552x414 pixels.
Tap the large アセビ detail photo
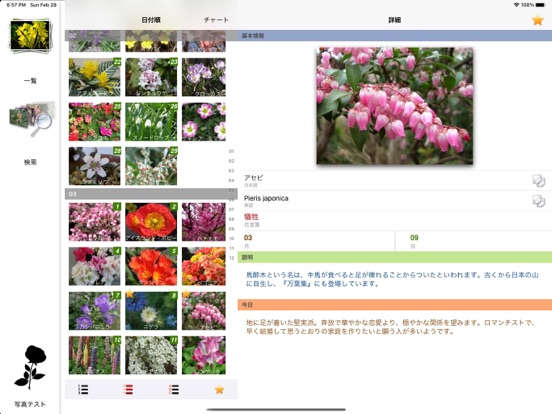[x=395, y=106]
